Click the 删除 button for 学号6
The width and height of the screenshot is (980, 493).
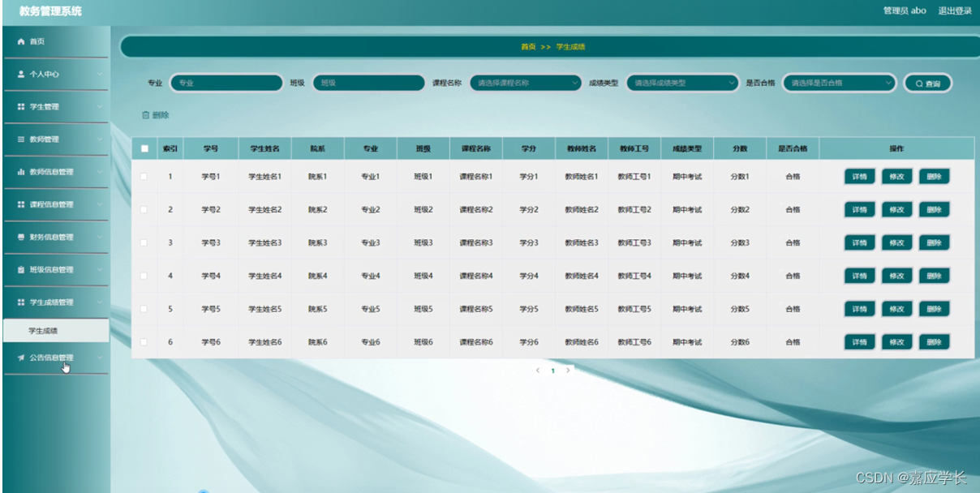tap(934, 342)
